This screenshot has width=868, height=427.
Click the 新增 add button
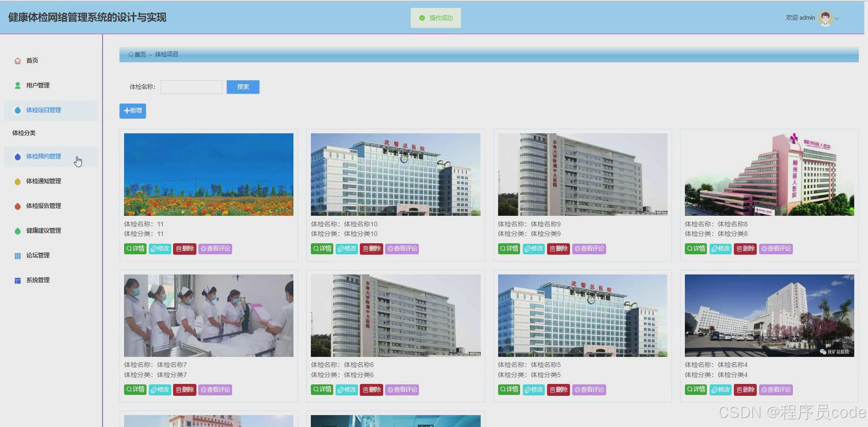(x=133, y=111)
